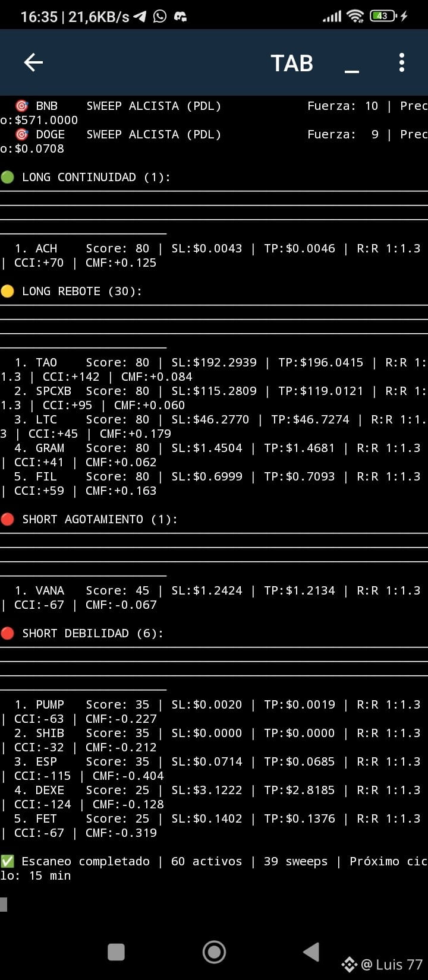Select FIL value 'CMF:+0.163'
Image resolution: width=428 pixels, height=980 pixels.
pos(121,491)
